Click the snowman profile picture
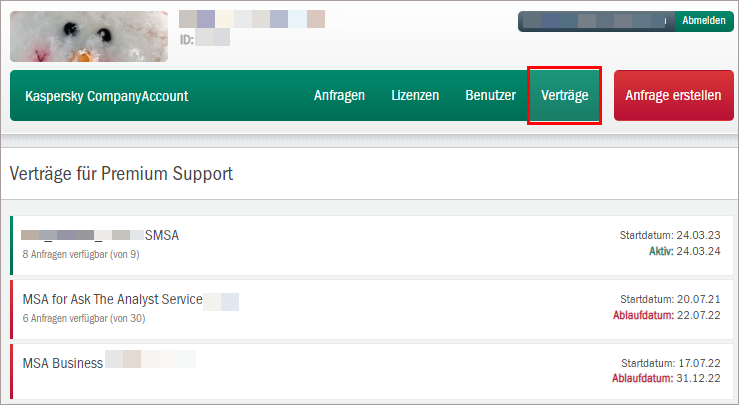This screenshot has height=405, width=739. click(89, 37)
